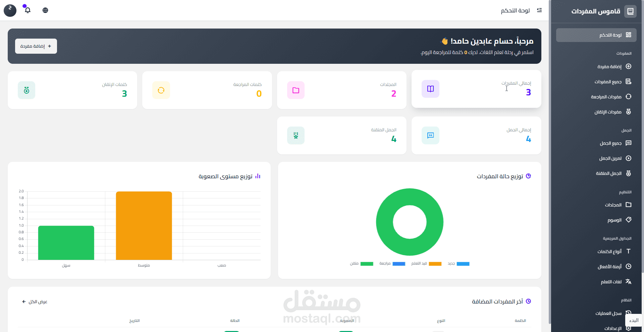The image size is (644, 332).
Task: Select the جميع المفردات list icon
Action: pos(629,82)
